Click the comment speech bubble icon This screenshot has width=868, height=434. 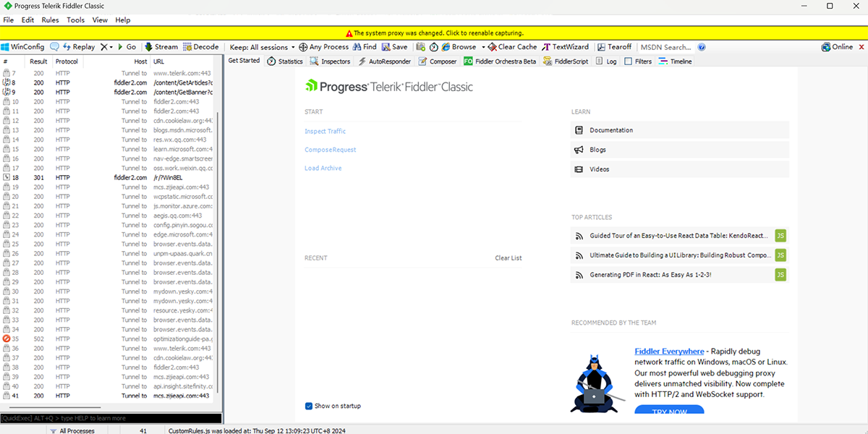(54, 47)
